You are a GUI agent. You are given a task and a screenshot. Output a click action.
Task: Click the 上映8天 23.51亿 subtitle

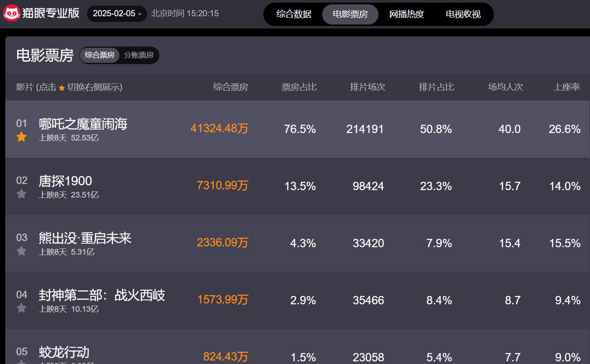coord(69,195)
